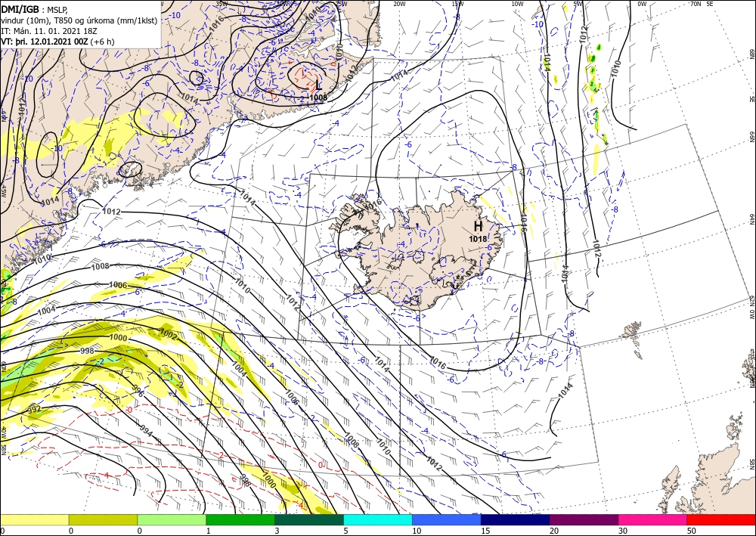This screenshot has height=536, width=756.
Task: Select the light green legend swatch
Action: (x=172, y=519)
